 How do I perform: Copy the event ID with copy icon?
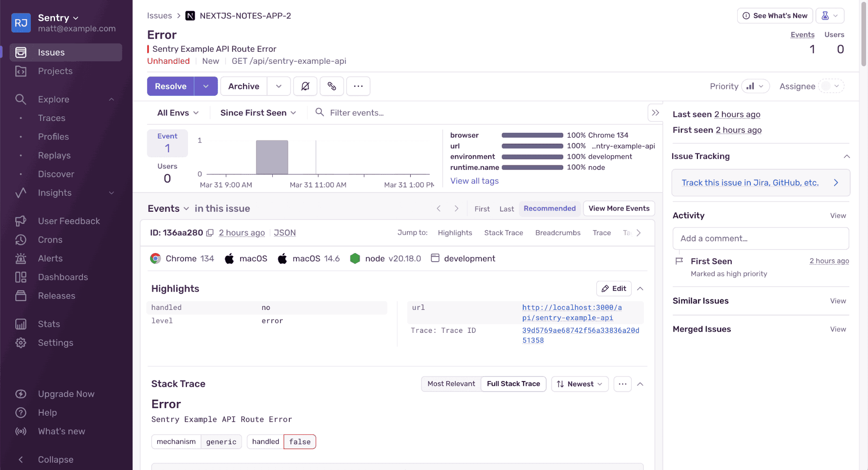coord(210,233)
